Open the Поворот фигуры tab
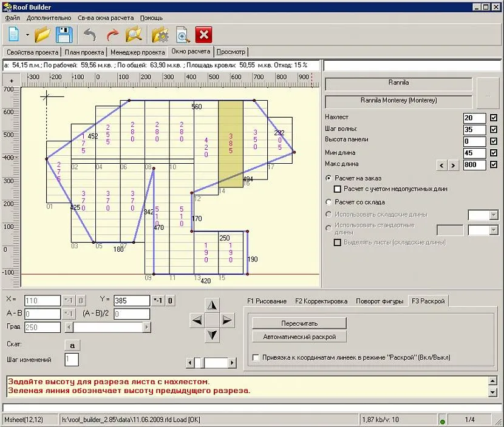Viewport: 504px width, 427px height. coord(380,301)
